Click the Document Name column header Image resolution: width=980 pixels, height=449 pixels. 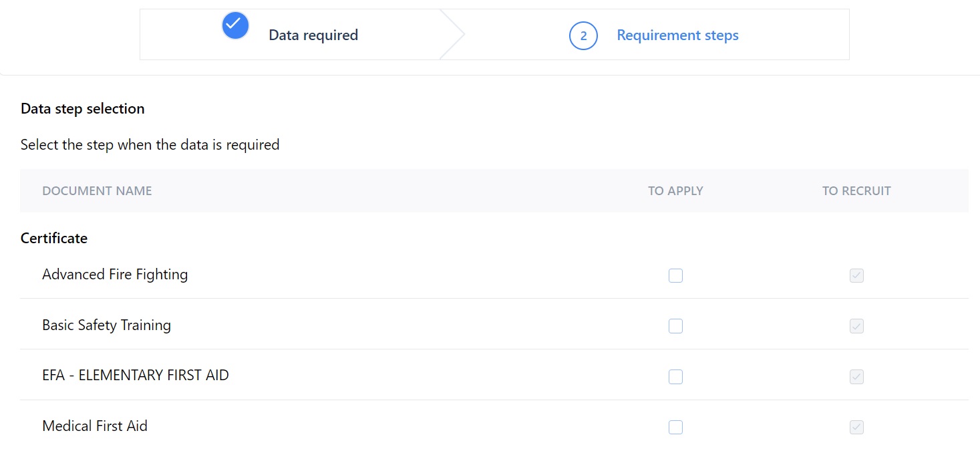pos(97,191)
